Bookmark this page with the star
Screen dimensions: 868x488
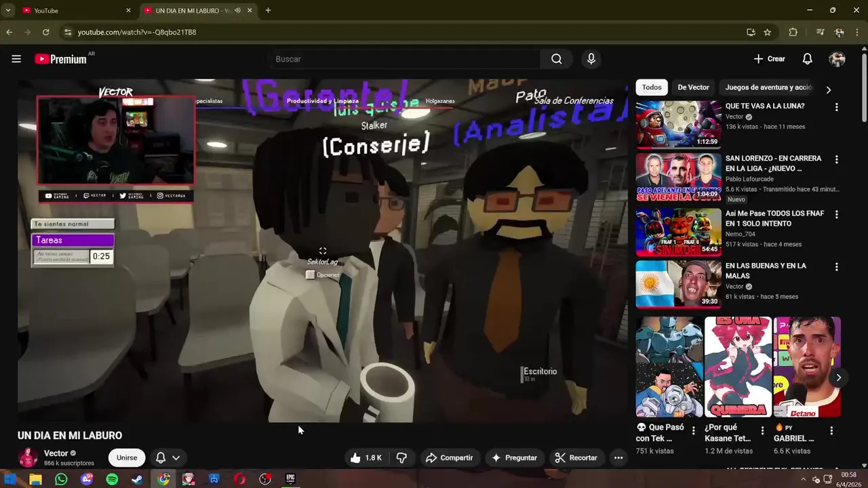[x=768, y=32]
